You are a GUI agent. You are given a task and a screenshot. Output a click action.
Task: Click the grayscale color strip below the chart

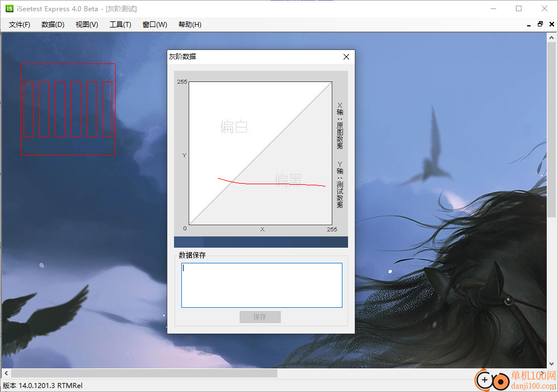[x=261, y=242]
